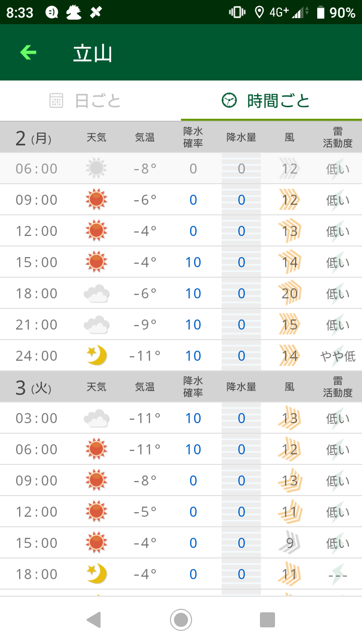Tap the moon icon at Monday 24:00
The height and width of the screenshot is (644, 362).
pyautogui.click(x=96, y=356)
